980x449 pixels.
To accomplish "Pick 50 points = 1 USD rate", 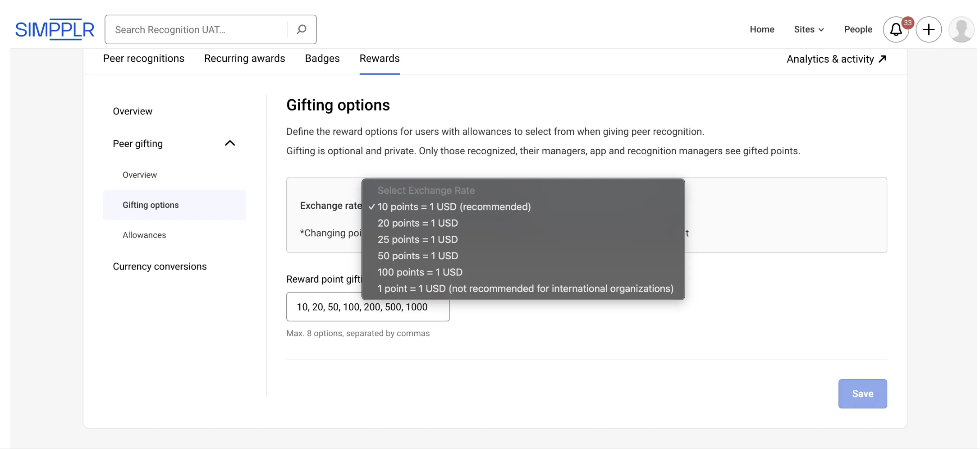I will (x=417, y=256).
